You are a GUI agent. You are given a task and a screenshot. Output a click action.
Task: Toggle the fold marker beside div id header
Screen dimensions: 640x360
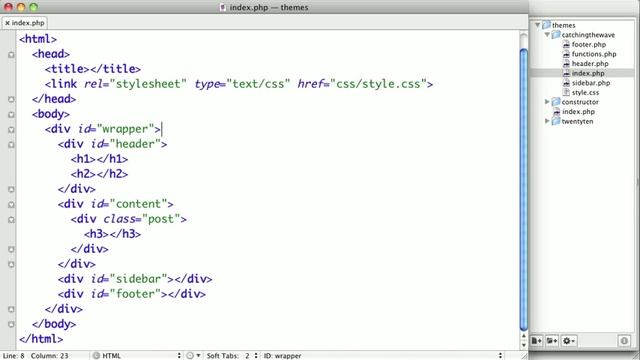(x=11, y=144)
